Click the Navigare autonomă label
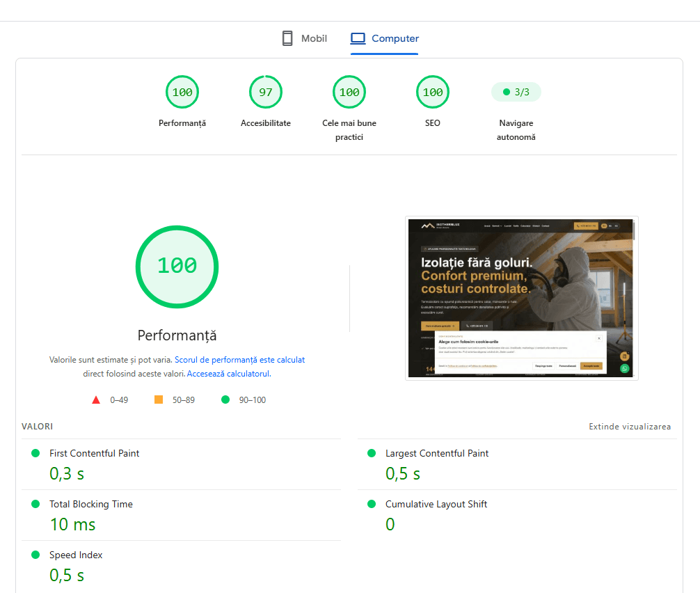The width and height of the screenshot is (700, 593). (x=516, y=130)
